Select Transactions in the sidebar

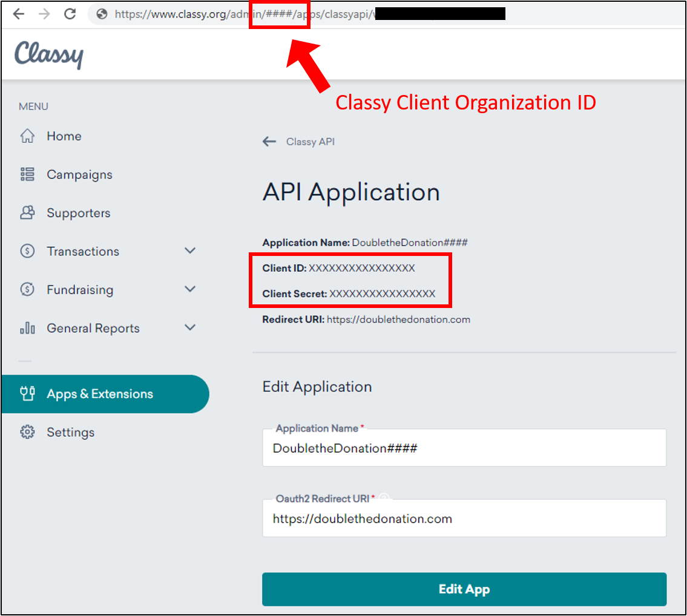point(83,252)
